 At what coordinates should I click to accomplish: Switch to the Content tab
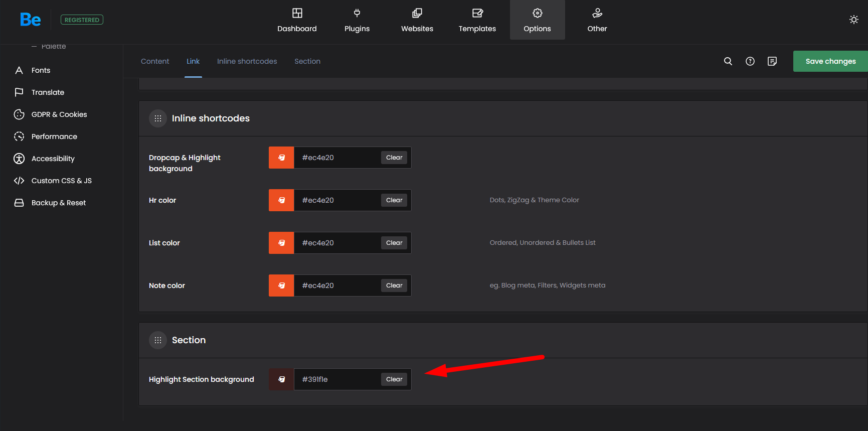point(155,61)
